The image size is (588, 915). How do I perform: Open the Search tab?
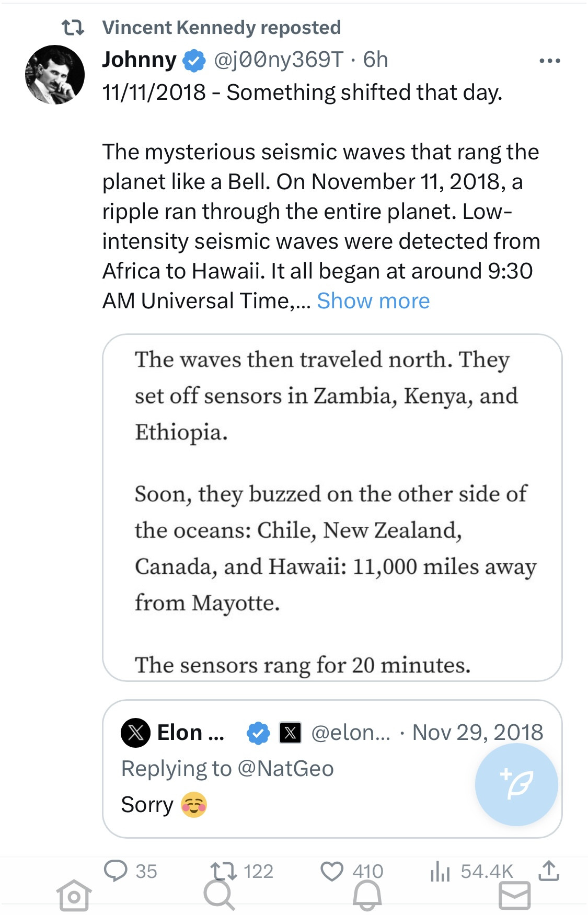coord(219,896)
